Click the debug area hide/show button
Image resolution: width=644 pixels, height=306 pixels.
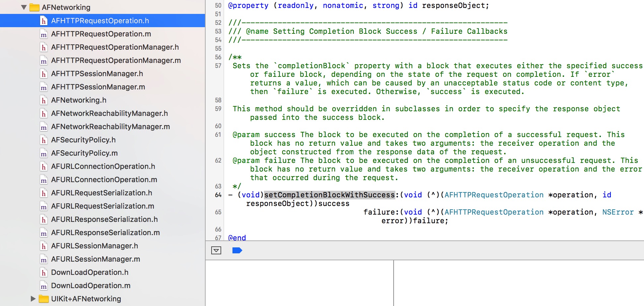pos(216,250)
